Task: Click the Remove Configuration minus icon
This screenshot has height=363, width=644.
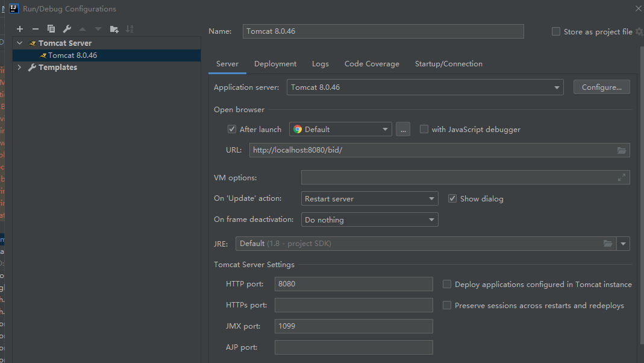Action: pos(35,29)
